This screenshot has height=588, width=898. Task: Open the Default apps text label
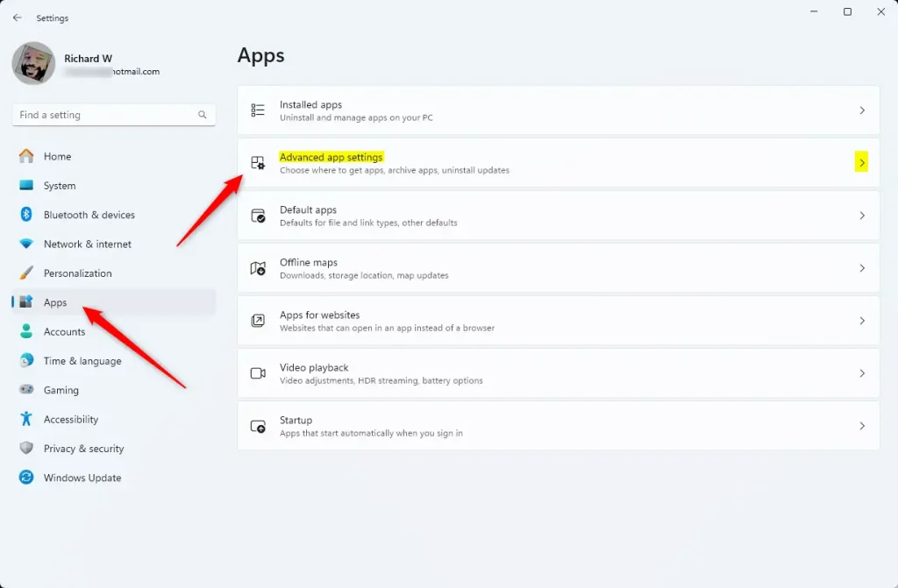(x=308, y=210)
